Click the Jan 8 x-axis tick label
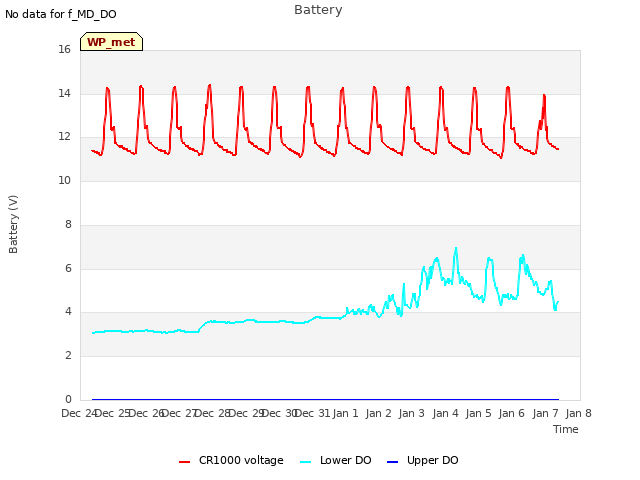This screenshot has width=640, height=480. pos(578,413)
